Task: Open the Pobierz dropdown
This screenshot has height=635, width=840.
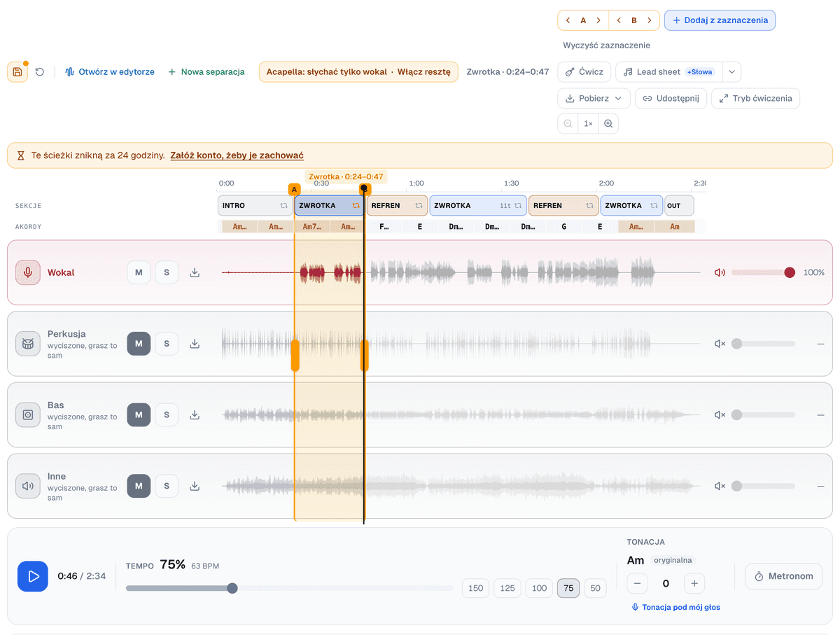Action: (x=594, y=99)
